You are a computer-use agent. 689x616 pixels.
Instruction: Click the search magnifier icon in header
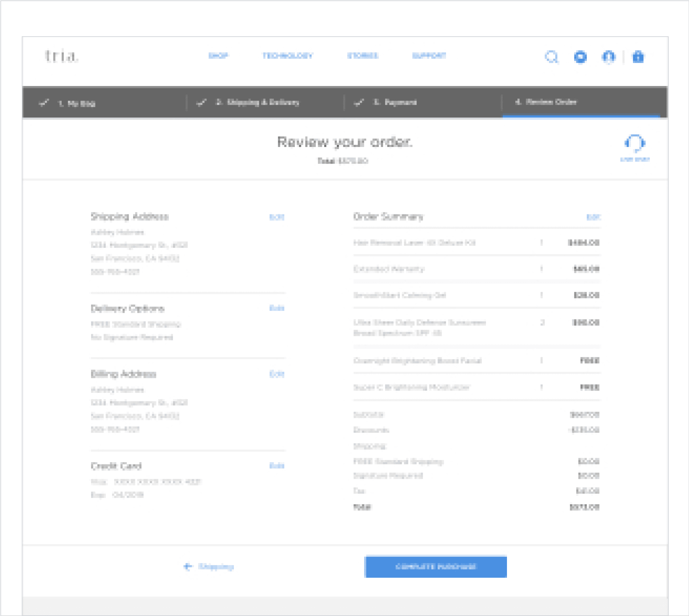552,57
